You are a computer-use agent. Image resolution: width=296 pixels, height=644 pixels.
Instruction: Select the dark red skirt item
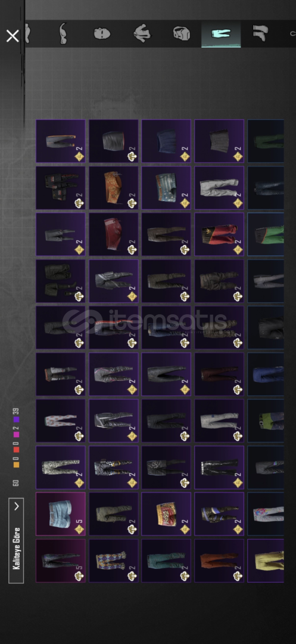click(114, 234)
